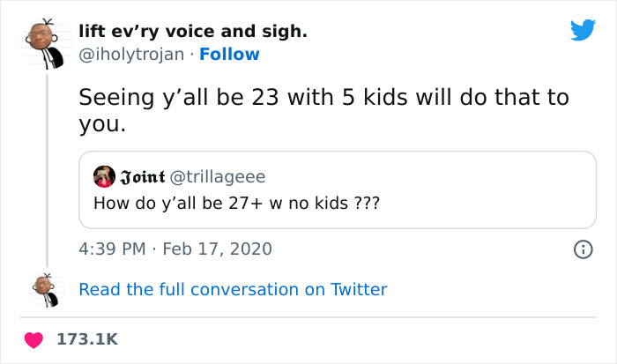Click the 4:39 PM · Feb 17, 2020 timestamp
Screen dimensions: 617x364
[x=175, y=249]
